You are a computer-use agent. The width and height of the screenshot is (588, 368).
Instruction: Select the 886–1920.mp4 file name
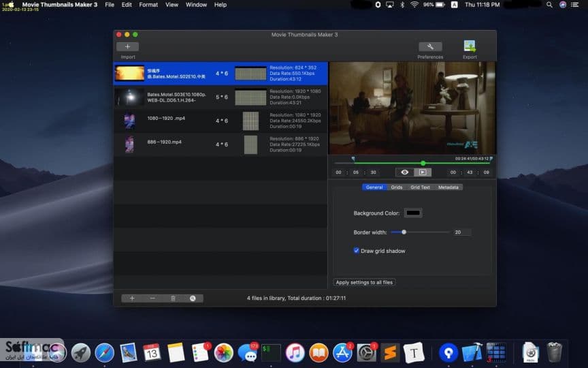point(164,142)
